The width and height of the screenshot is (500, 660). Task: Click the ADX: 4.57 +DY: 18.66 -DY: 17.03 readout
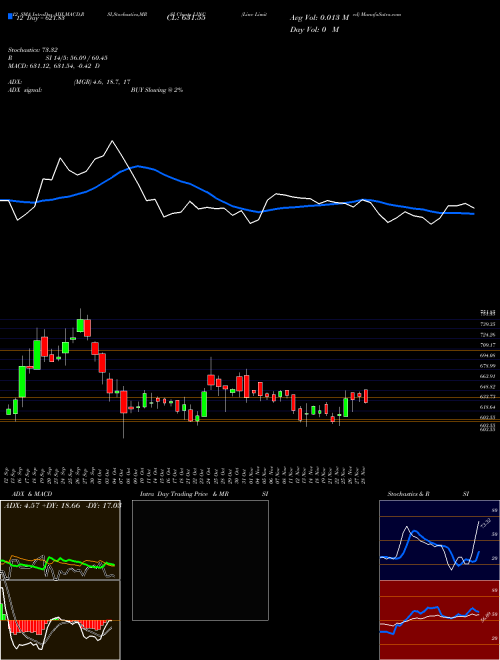pyautogui.click(x=62, y=505)
